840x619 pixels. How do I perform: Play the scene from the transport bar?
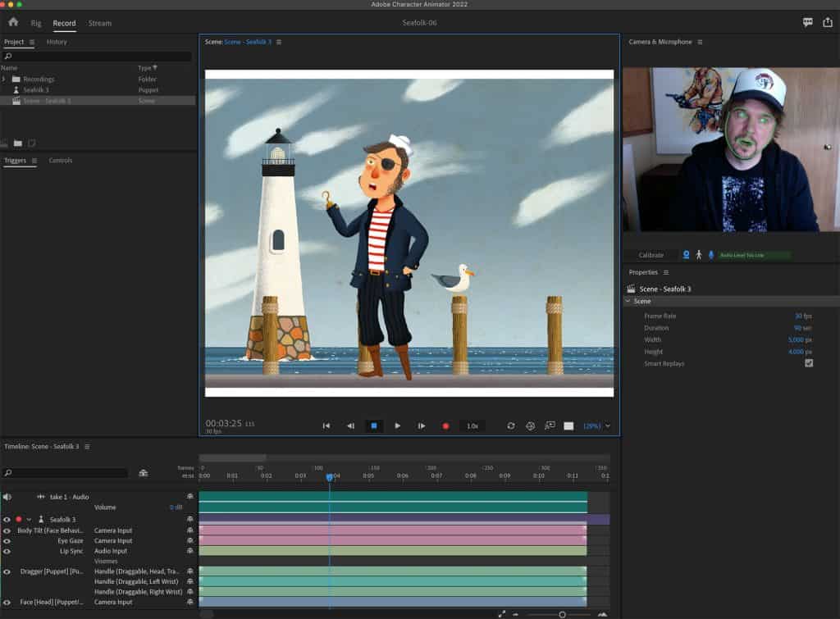pos(398,426)
